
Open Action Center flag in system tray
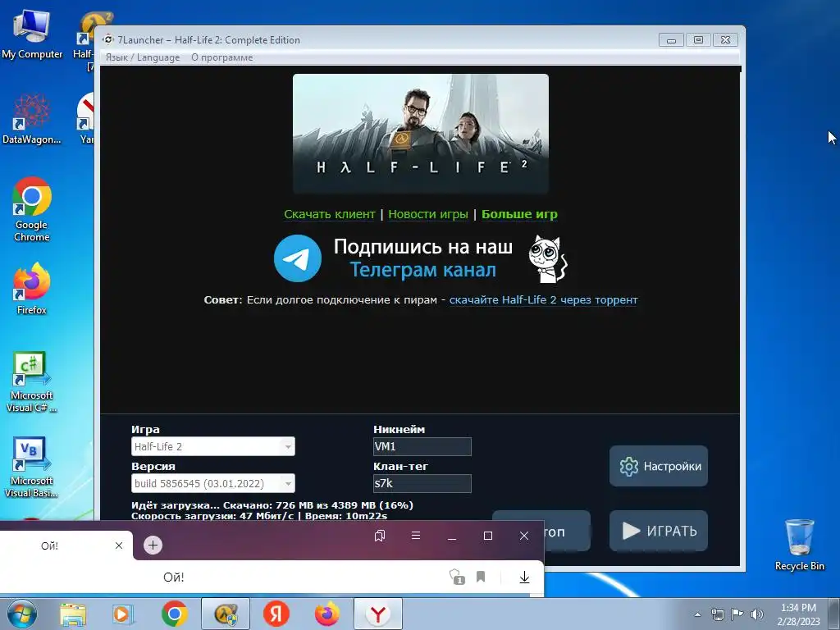(x=737, y=614)
